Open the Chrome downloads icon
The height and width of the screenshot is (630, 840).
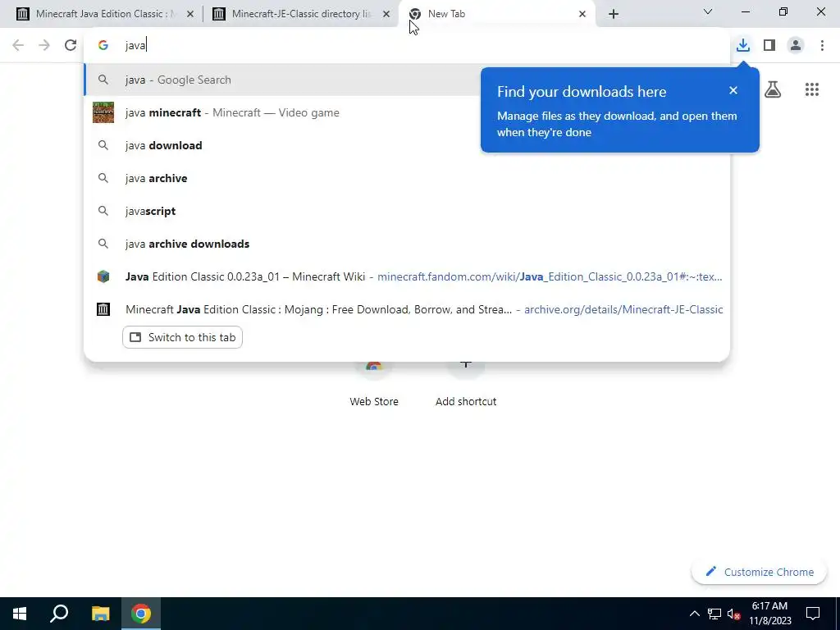[742, 45]
